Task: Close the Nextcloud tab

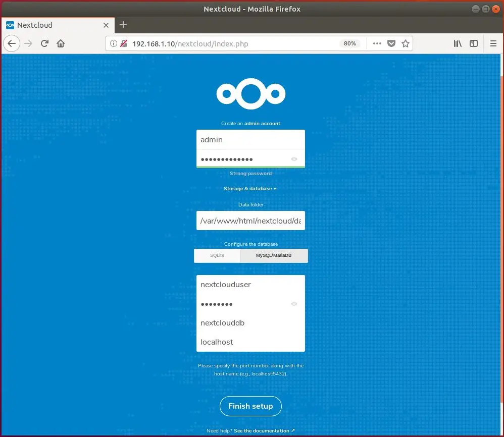Action: [106, 25]
